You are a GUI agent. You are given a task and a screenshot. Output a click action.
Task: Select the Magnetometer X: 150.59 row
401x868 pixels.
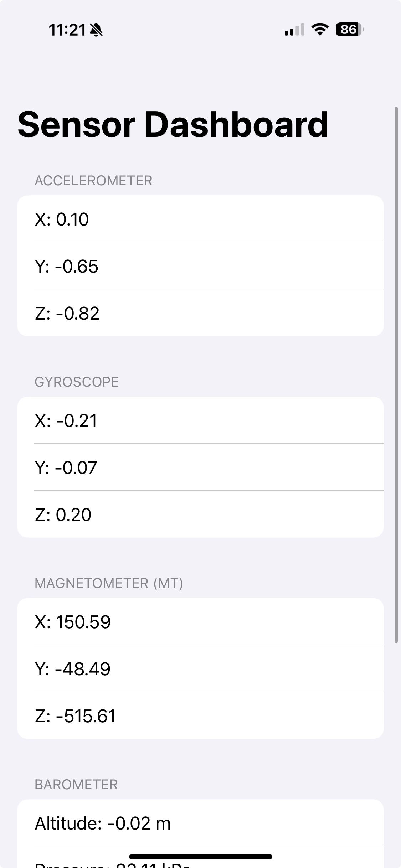(x=200, y=621)
